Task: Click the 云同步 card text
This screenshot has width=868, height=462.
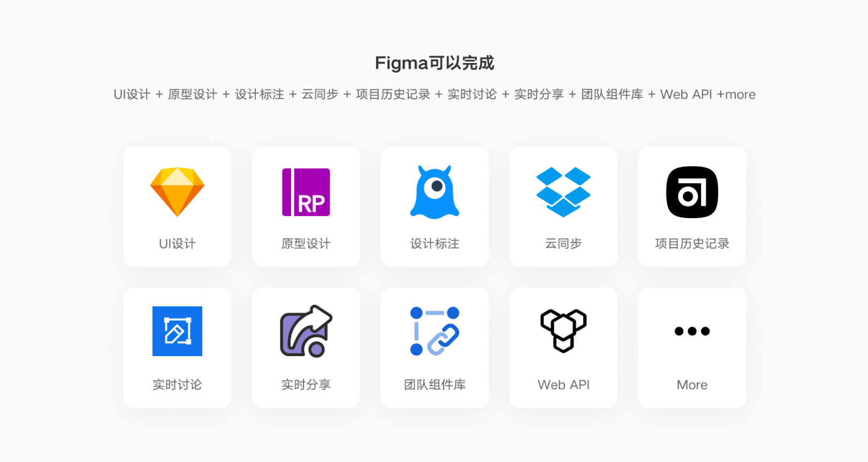Action: coord(564,244)
